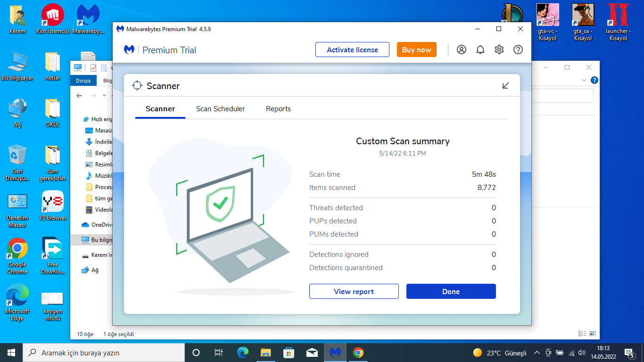Click the New folder icon in Explorer title bar
The height and width of the screenshot is (362, 644).
tap(104, 67)
